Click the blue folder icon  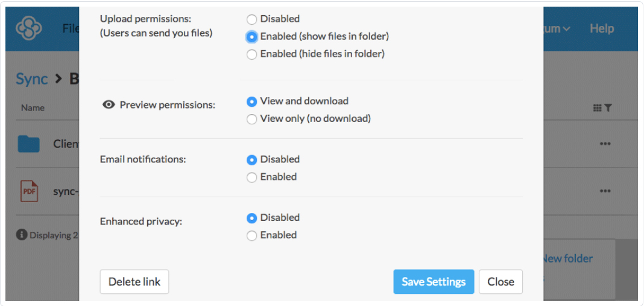click(29, 144)
